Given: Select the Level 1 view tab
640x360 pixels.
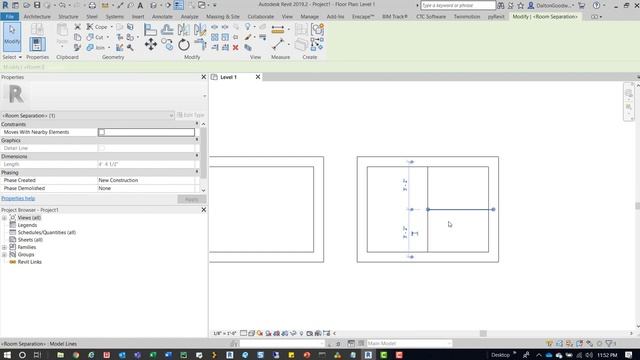Looking at the screenshot, I should pyautogui.click(x=229, y=77).
